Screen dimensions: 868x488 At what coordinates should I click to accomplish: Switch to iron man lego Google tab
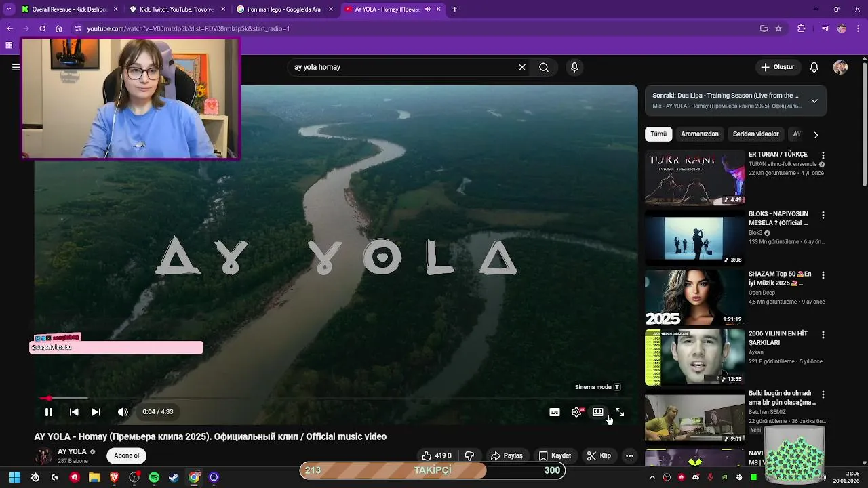284,9
